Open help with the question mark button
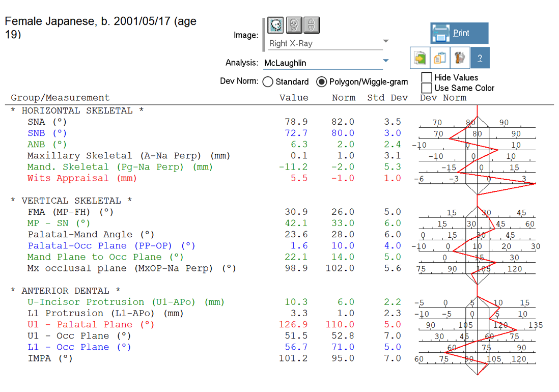The height and width of the screenshot is (392, 559). pyautogui.click(x=480, y=59)
